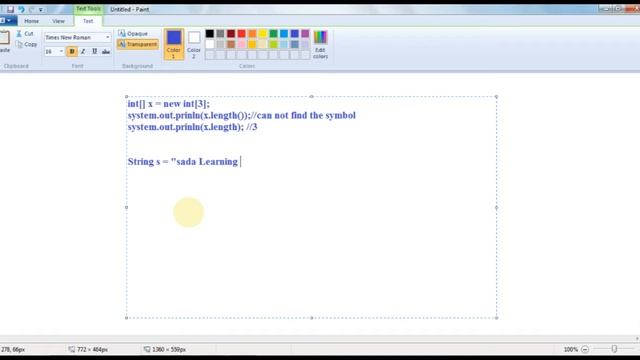
Task: Pick the bright red color swatch
Action: pyautogui.click(x=242, y=33)
